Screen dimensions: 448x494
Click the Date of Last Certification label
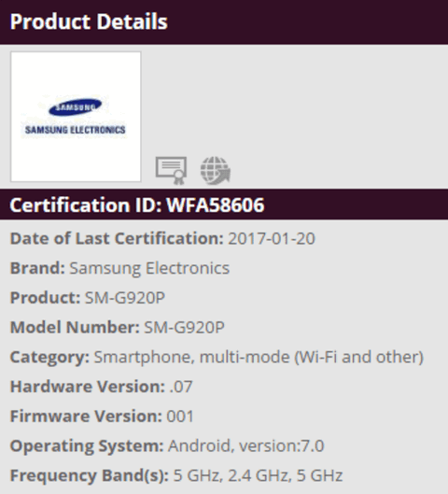point(117,238)
